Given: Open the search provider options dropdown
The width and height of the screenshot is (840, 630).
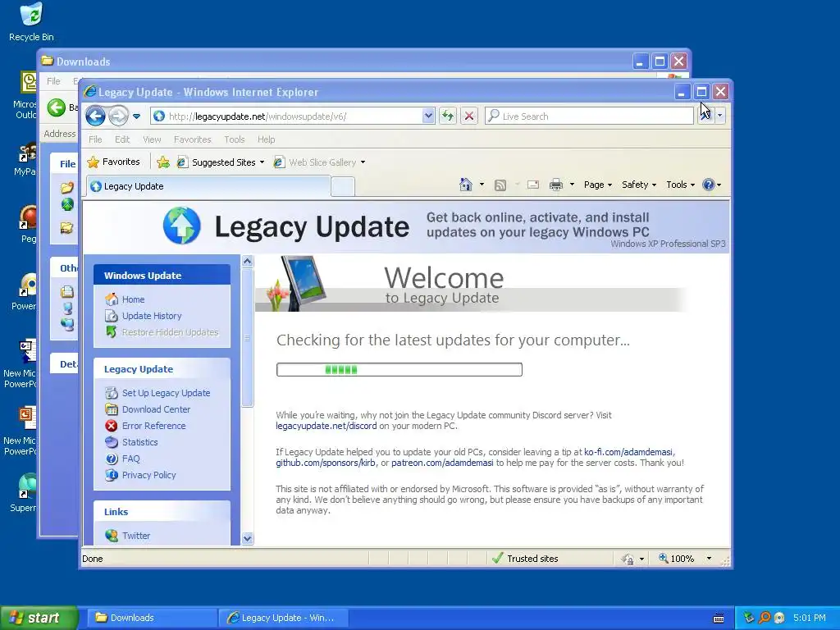Looking at the screenshot, I should (720, 116).
